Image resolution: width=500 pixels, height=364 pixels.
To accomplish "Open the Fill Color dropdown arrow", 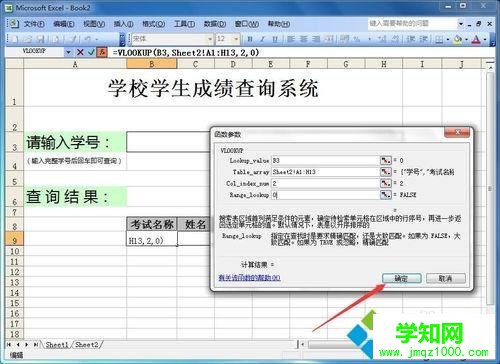I will click(466, 39).
